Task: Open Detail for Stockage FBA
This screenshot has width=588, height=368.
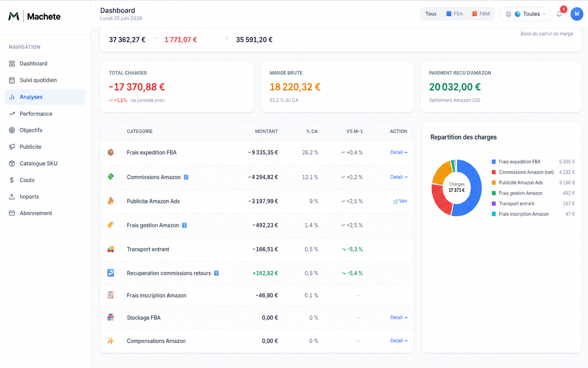Action: coord(399,318)
